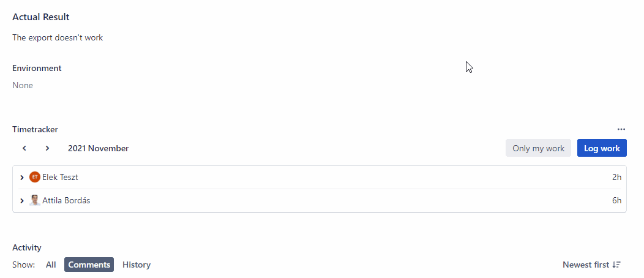
Task: Click Attila Bordás's profile photo avatar
Action: [x=35, y=200]
